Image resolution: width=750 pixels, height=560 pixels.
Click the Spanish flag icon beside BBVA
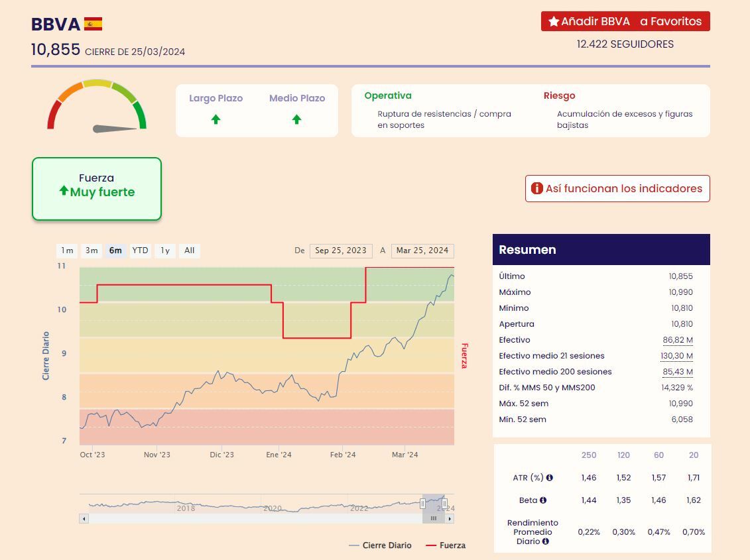[x=94, y=25]
